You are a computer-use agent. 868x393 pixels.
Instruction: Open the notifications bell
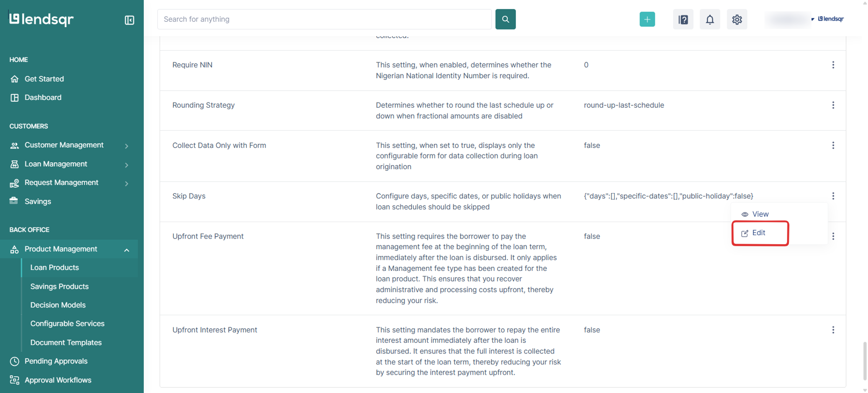710,19
